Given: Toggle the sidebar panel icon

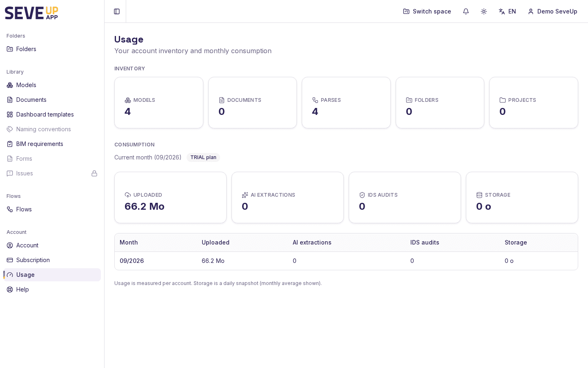Looking at the screenshot, I should [x=117, y=11].
